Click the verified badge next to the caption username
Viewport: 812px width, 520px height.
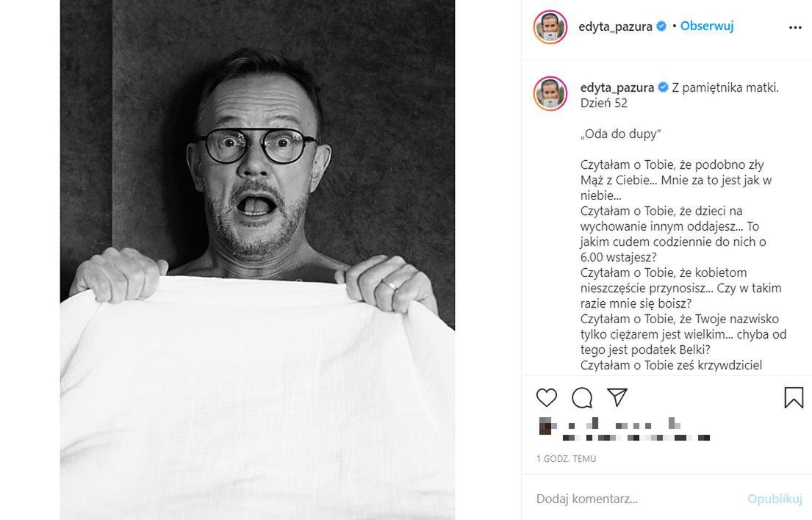coord(663,87)
